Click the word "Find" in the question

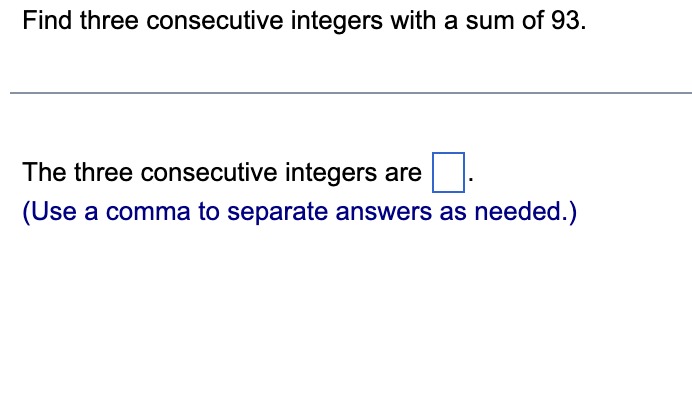[47, 20]
